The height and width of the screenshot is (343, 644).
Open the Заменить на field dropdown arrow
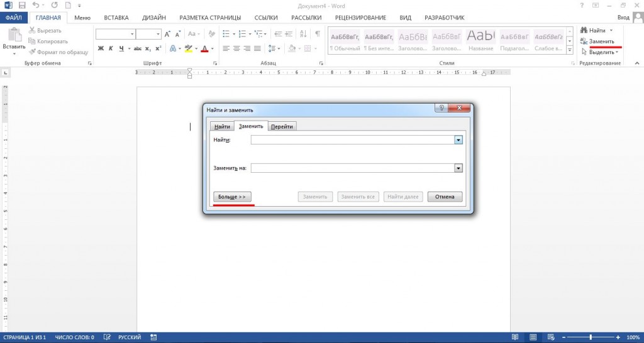[x=458, y=168]
